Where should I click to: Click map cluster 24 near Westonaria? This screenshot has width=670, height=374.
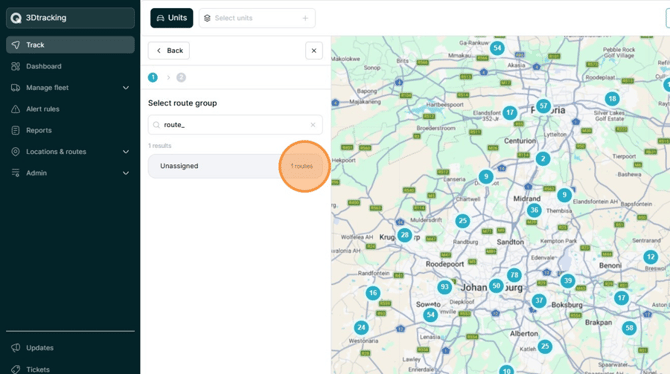tap(361, 328)
